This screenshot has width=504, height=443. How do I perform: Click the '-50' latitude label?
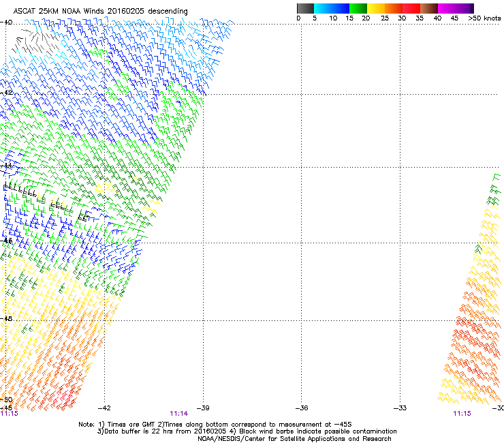pos(6,399)
